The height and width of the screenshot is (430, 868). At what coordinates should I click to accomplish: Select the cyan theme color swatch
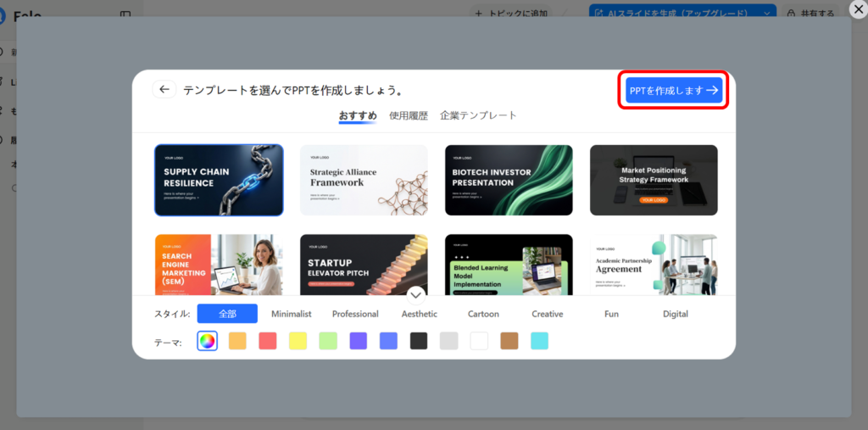click(x=539, y=341)
